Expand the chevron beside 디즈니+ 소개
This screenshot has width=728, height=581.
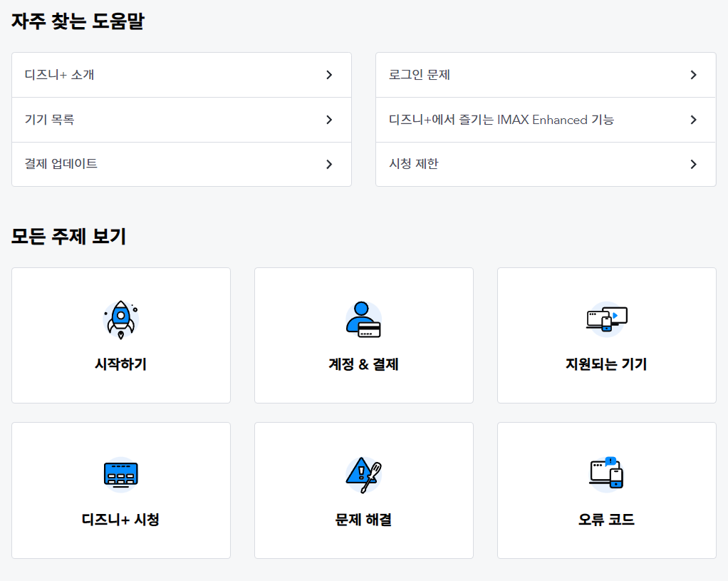pyautogui.click(x=329, y=75)
